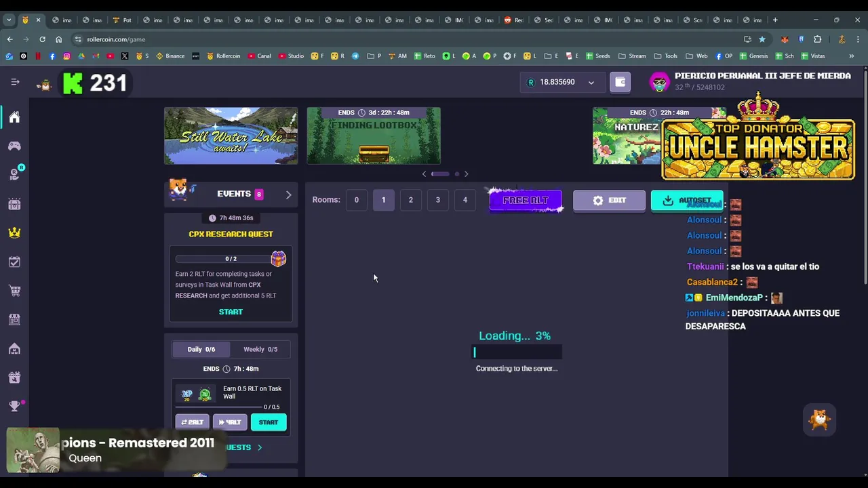Switch to Room 4
868x488 pixels.
465,200
